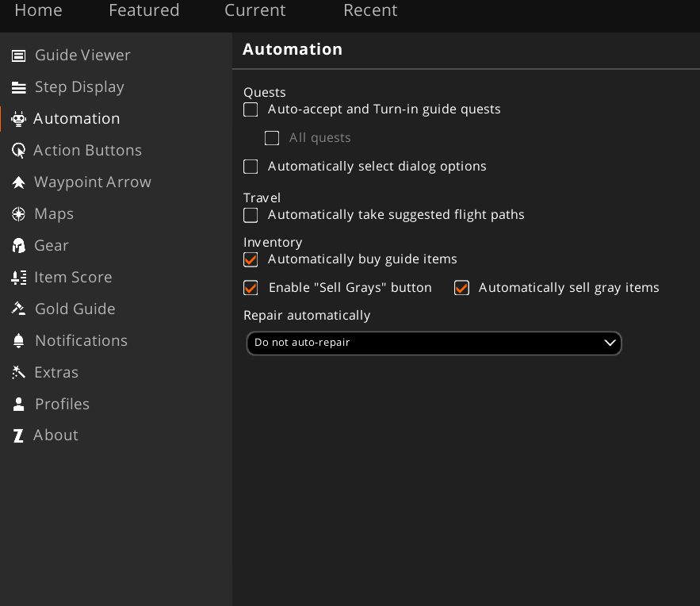Select Step Display in sidebar

tap(79, 87)
